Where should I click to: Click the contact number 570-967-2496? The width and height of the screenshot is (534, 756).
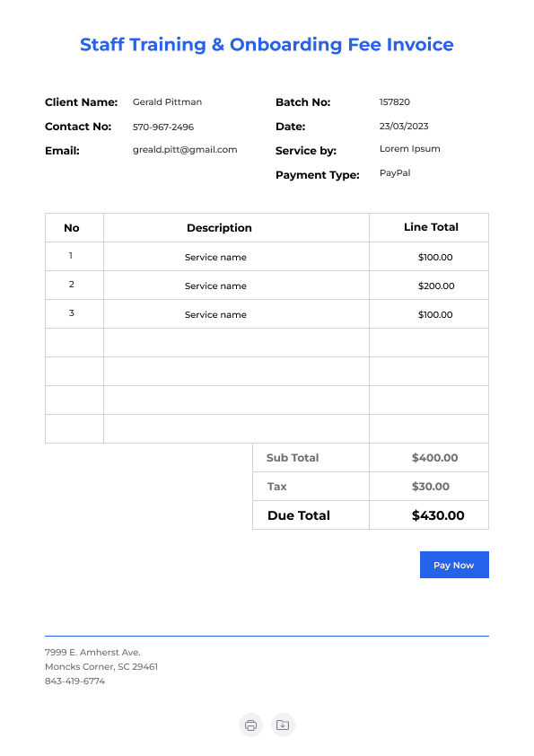(x=163, y=127)
